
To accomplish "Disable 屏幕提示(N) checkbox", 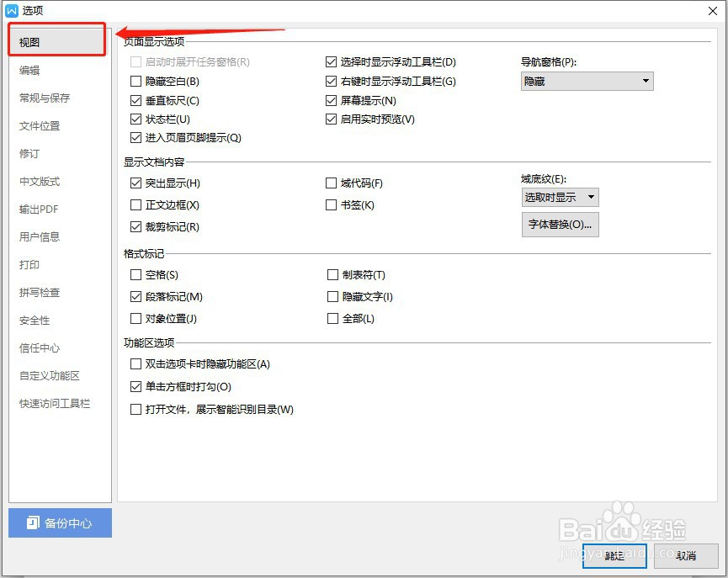I will [x=331, y=100].
